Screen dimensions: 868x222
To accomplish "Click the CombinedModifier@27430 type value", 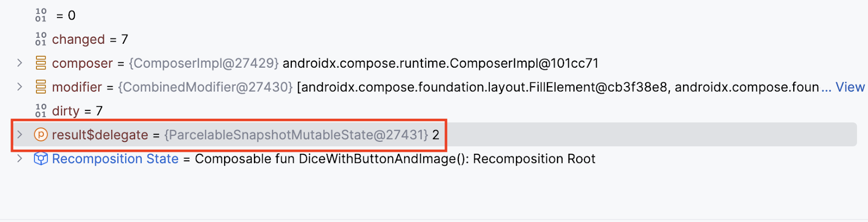I will 205,87.
